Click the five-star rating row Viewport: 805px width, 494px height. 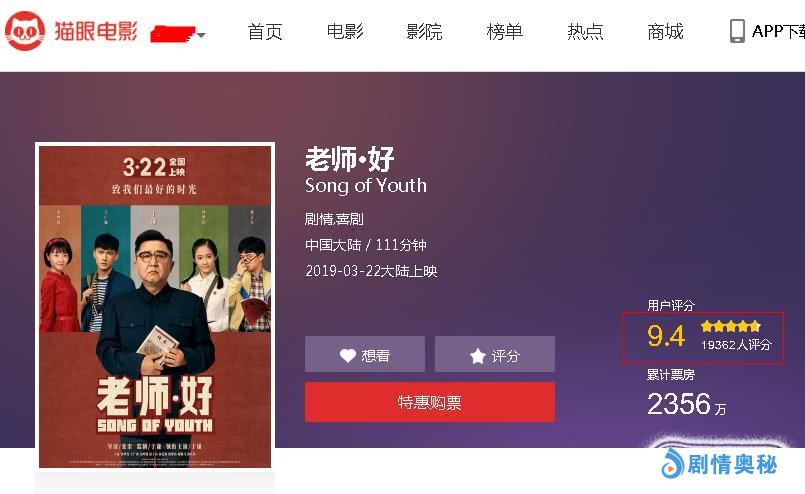pos(731,326)
